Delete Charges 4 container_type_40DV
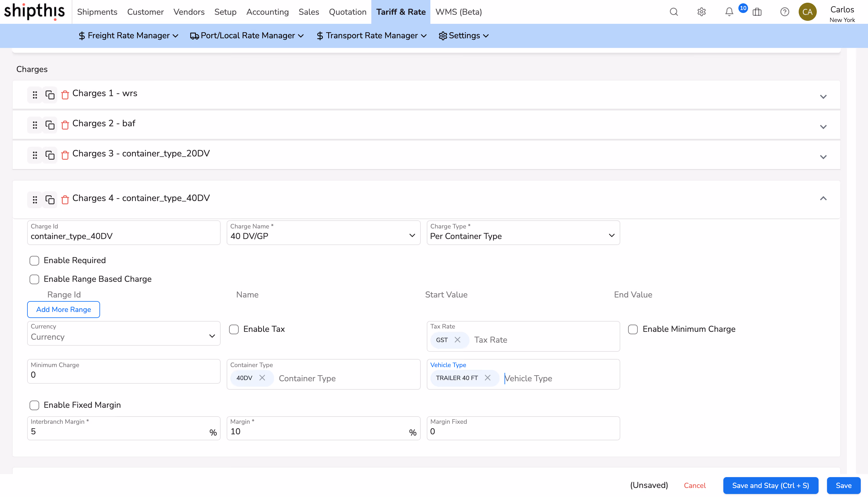This screenshot has width=868, height=497. point(65,200)
